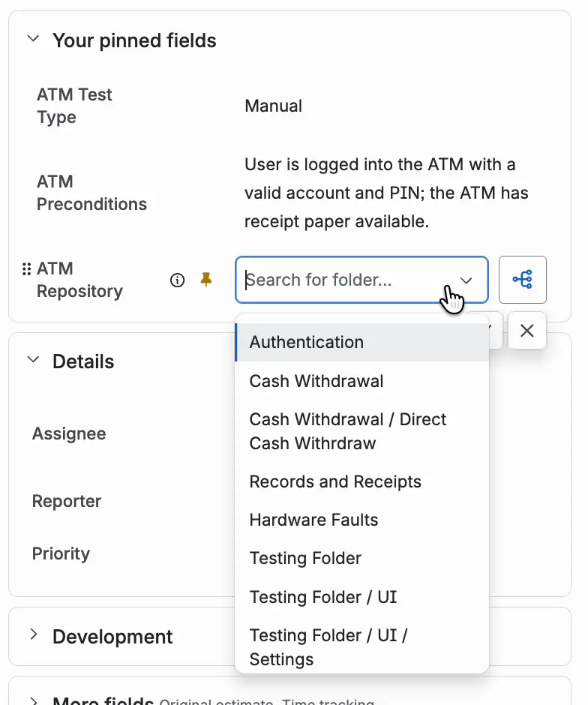Select Records and Receipts folder
This screenshot has width=588, height=705.
click(x=362, y=481)
